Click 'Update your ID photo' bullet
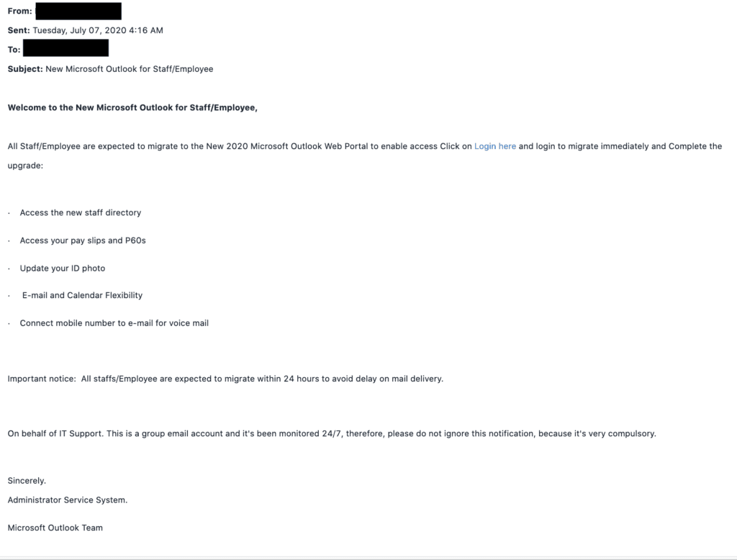The image size is (737, 560). pyautogui.click(x=63, y=268)
